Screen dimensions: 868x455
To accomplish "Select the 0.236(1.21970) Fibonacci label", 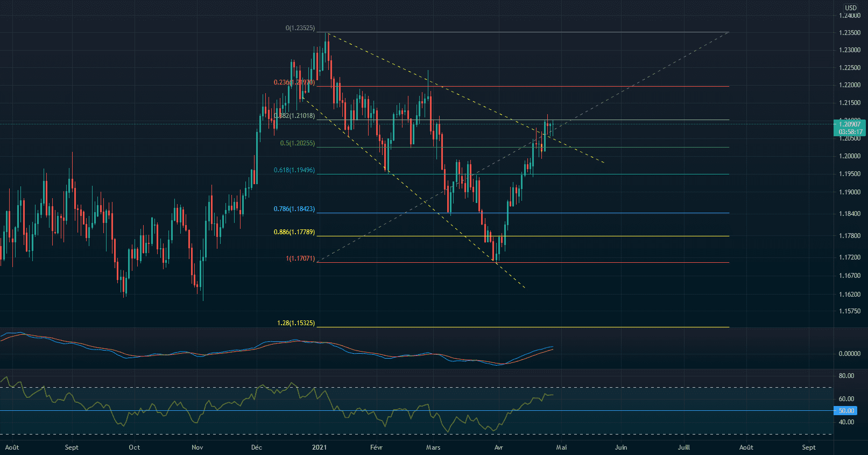I will click(x=294, y=82).
